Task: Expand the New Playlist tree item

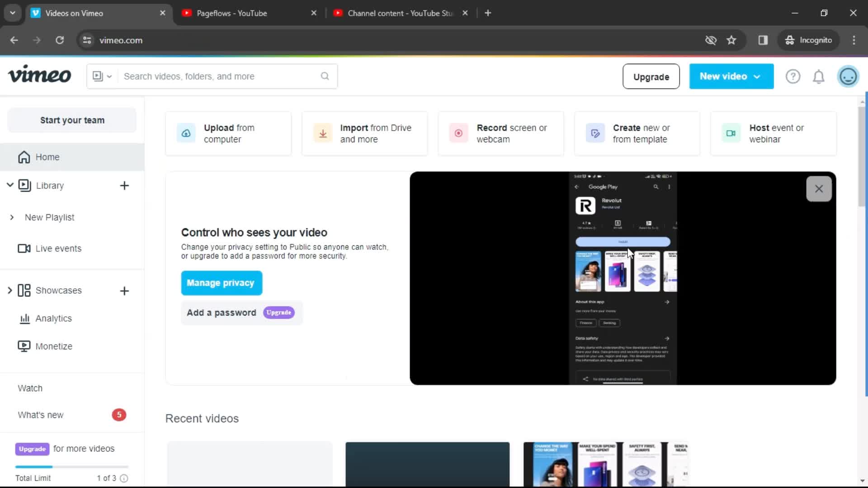Action: (12, 217)
